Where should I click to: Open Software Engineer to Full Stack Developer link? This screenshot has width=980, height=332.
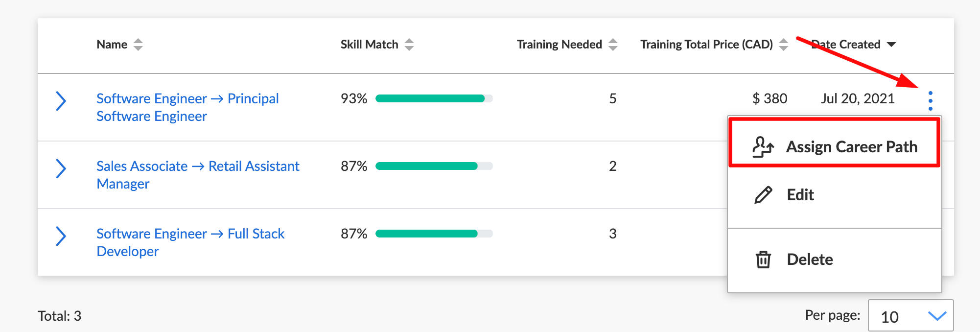pyautogui.click(x=190, y=242)
